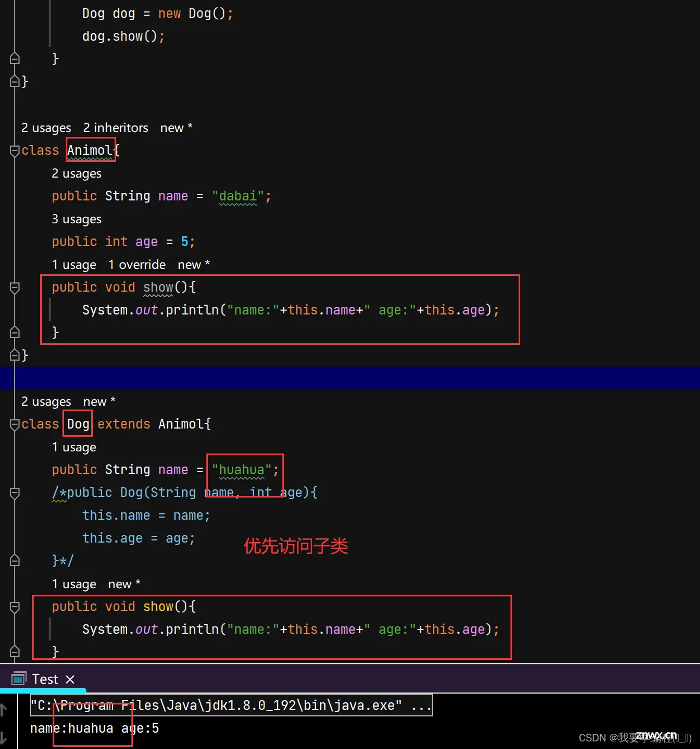Click '1 usage' hint above Animol show()
Screen dimensions: 700x749
(x=74, y=265)
